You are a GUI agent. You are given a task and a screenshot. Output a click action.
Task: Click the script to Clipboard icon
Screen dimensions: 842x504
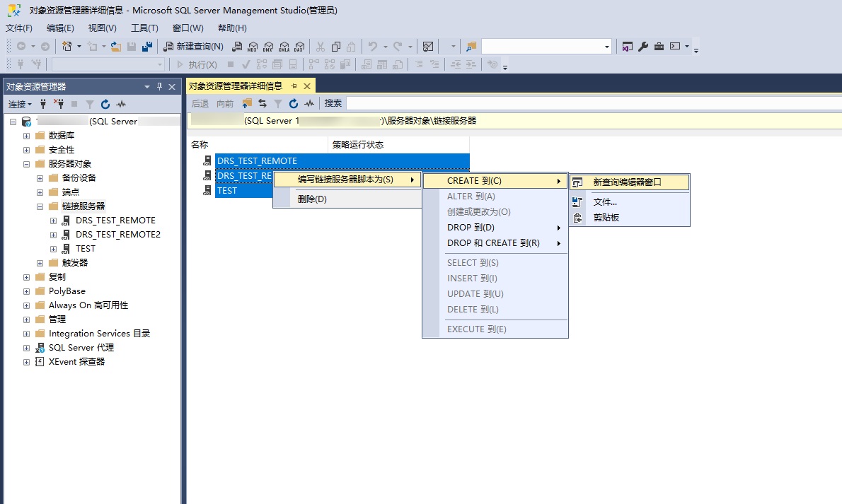(577, 218)
